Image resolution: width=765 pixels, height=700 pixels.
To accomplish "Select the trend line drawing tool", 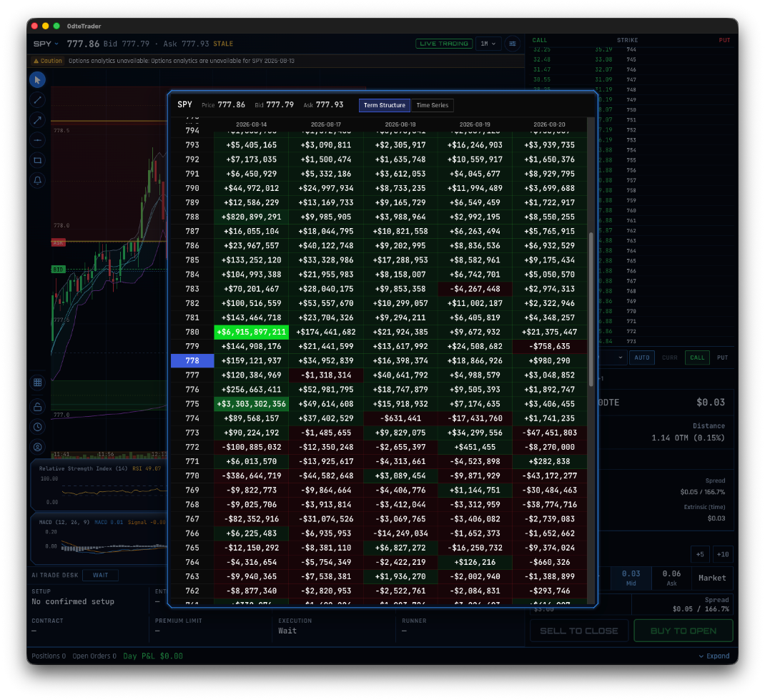I will (x=38, y=100).
